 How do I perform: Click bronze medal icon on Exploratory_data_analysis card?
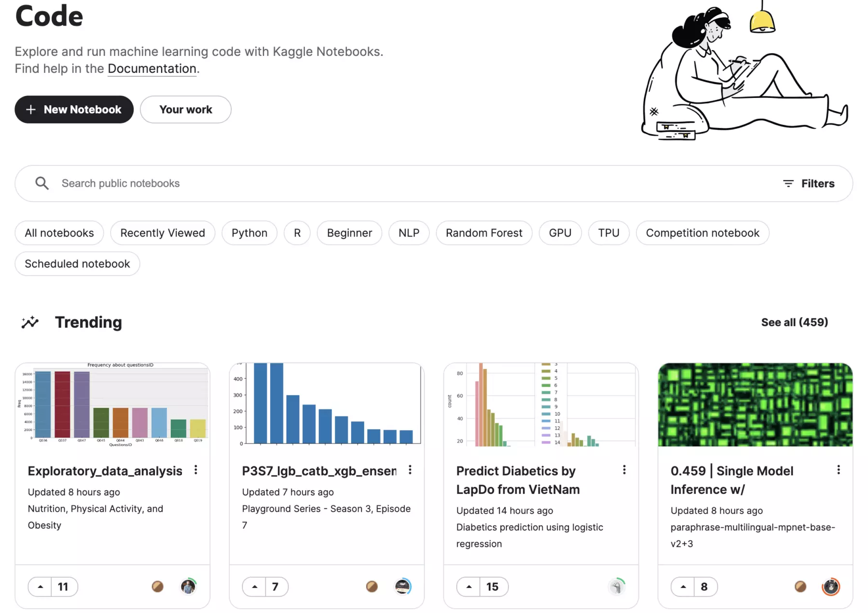[157, 586]
